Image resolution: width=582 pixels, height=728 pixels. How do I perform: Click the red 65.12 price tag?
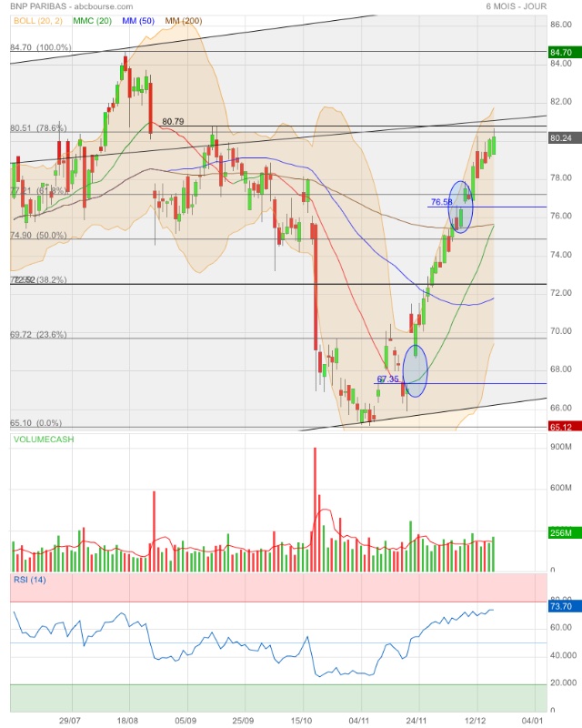click(565, 427)
